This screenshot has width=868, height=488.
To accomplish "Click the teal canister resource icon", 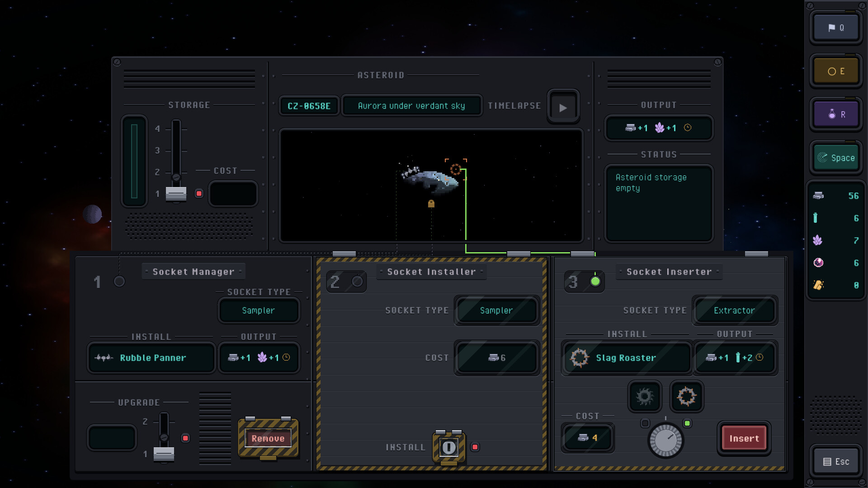I will 816,218.
